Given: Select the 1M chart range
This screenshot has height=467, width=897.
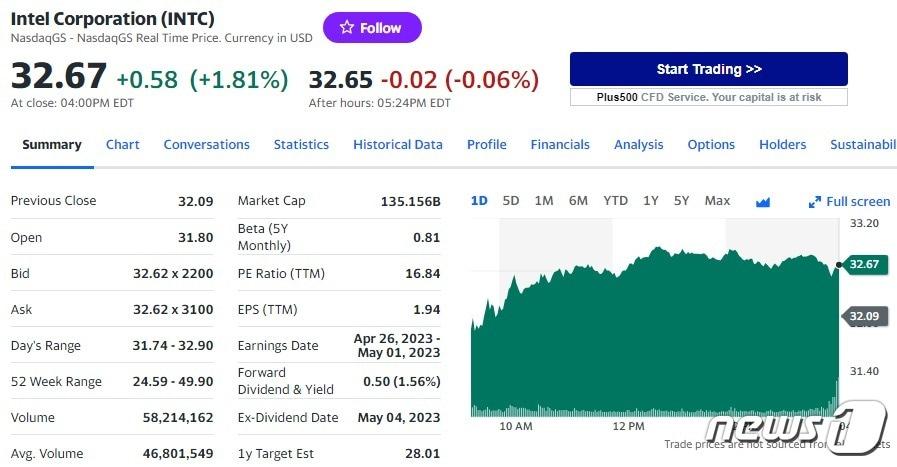Looking at the screenshot, I should click(x=544, y=201).
